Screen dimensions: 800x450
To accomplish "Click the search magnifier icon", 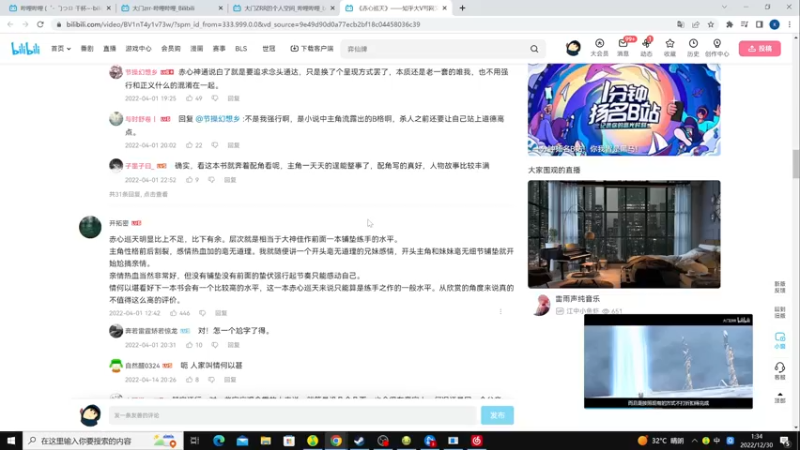I will coord(534,49).
